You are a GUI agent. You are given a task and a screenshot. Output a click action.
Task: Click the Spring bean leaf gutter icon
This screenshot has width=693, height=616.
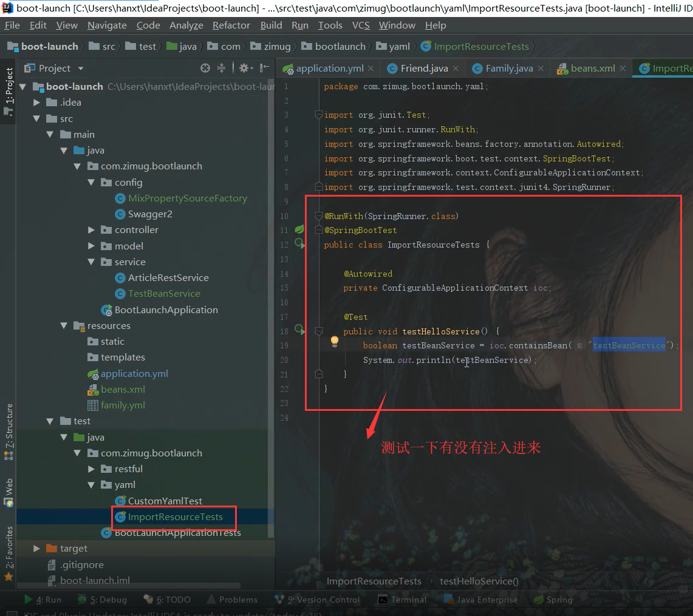click(299, 229)
